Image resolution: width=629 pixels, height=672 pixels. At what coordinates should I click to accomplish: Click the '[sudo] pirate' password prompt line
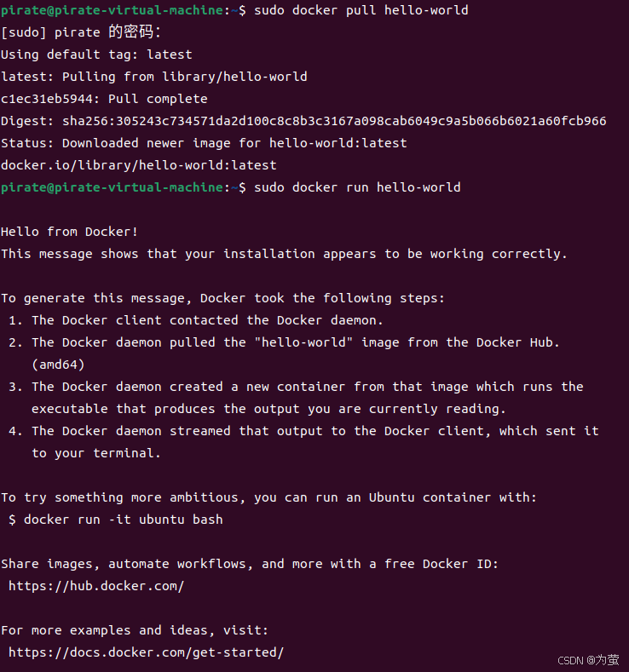[81, 32]
